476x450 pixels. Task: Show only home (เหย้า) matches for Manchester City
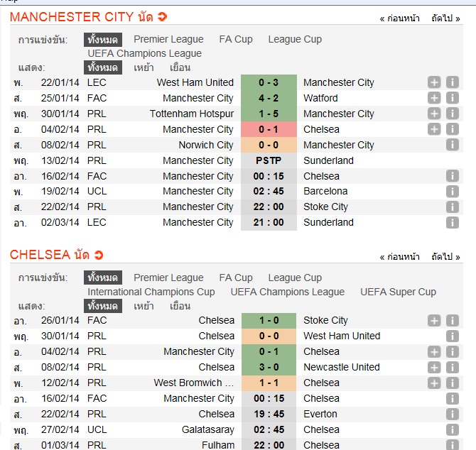pos(144,67)
